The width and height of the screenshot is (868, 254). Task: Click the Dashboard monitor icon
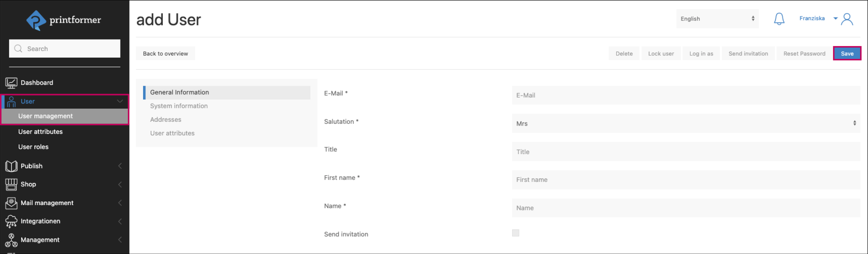click(x=11, y=83)
